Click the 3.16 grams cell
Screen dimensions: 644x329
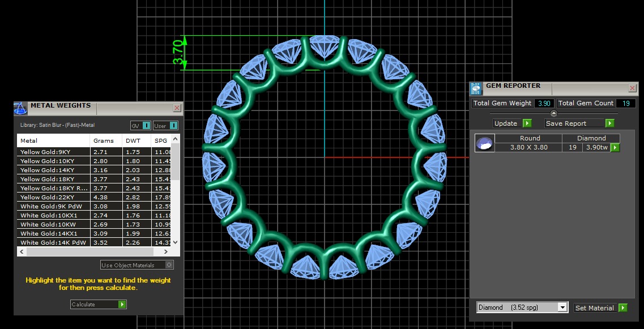click(x=106, y=170)
